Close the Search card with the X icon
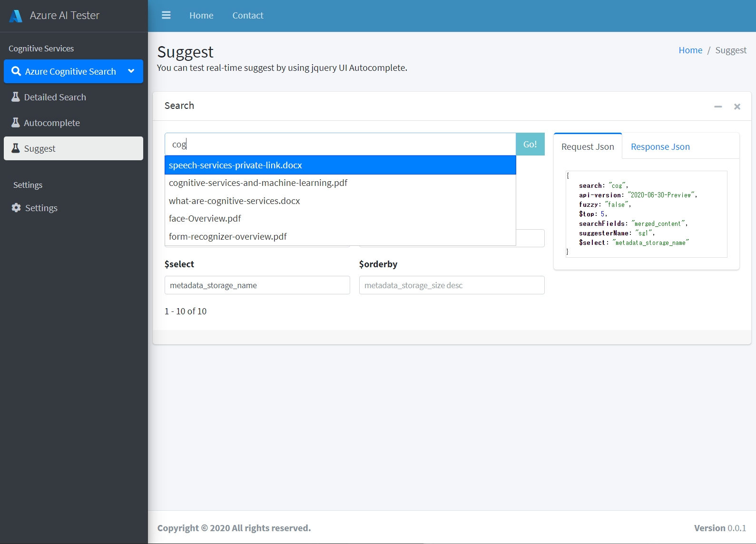The image size is (756, 544). pyautogui.click(x=737, y=107)
